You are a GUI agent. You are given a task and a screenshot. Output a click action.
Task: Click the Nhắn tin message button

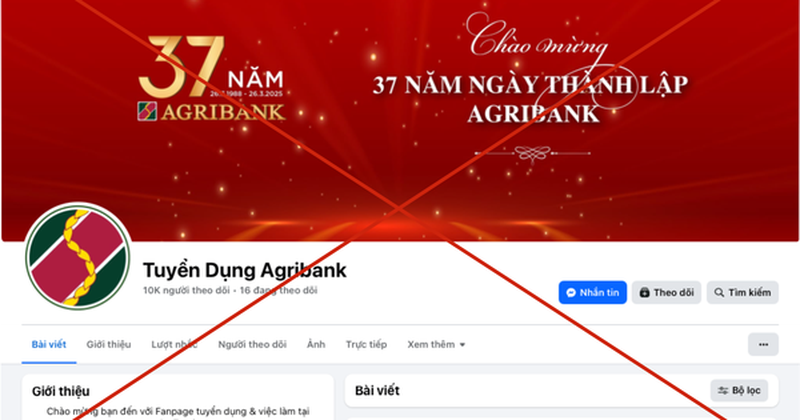click(592, 292)
